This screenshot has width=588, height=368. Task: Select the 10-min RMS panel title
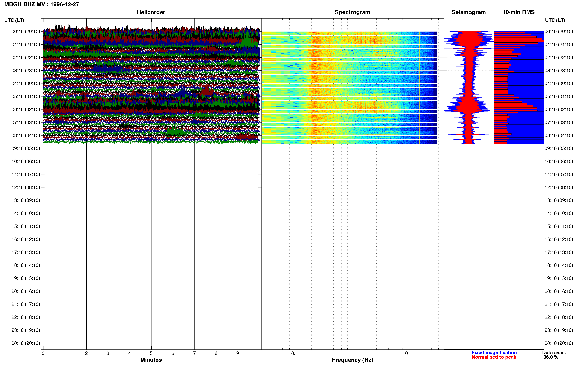pyautogui.click(x=518, y=12)
